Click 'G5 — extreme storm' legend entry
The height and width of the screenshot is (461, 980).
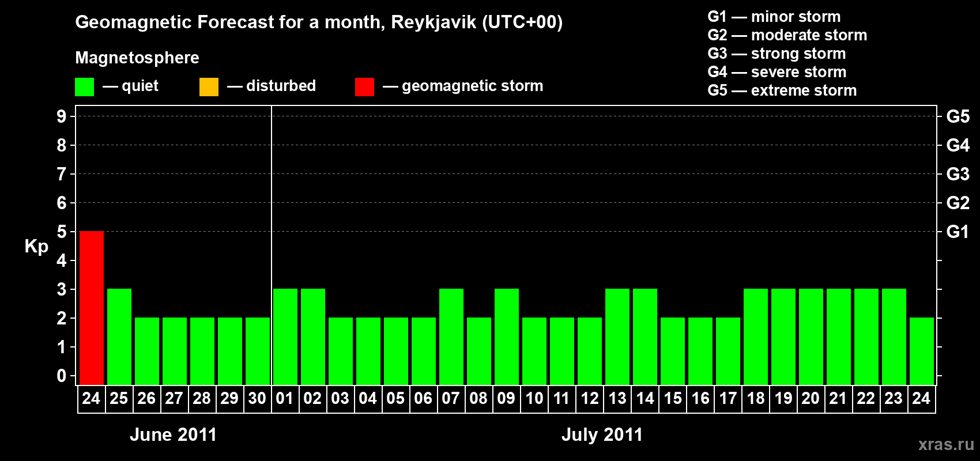click(x=782, y=90)
